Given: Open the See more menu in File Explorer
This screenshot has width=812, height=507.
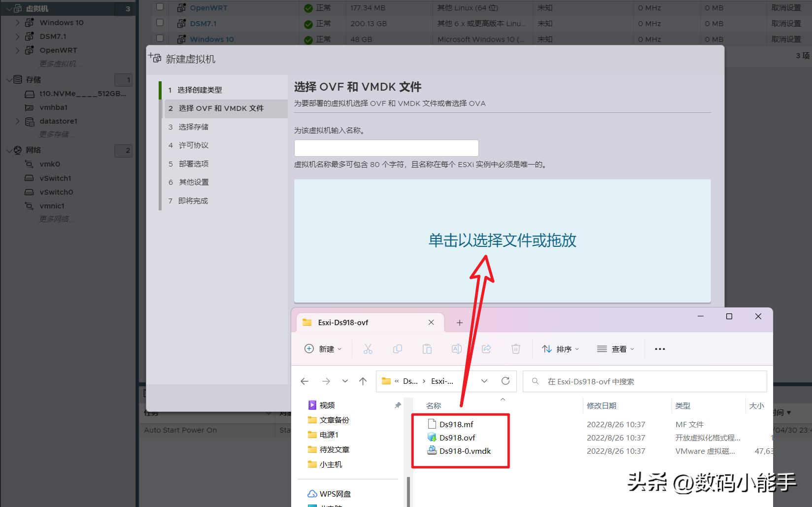Looking at the screenshot, I should coord(660,348).
